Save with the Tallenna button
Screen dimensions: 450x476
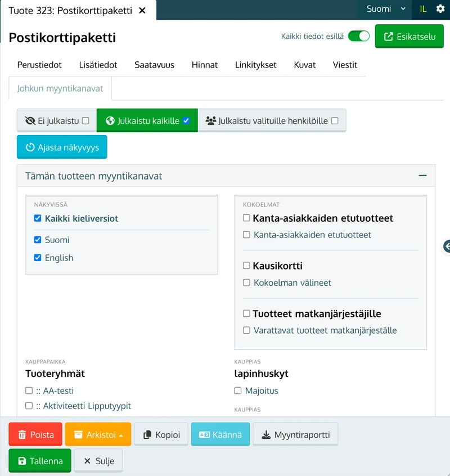click(40, 460)
